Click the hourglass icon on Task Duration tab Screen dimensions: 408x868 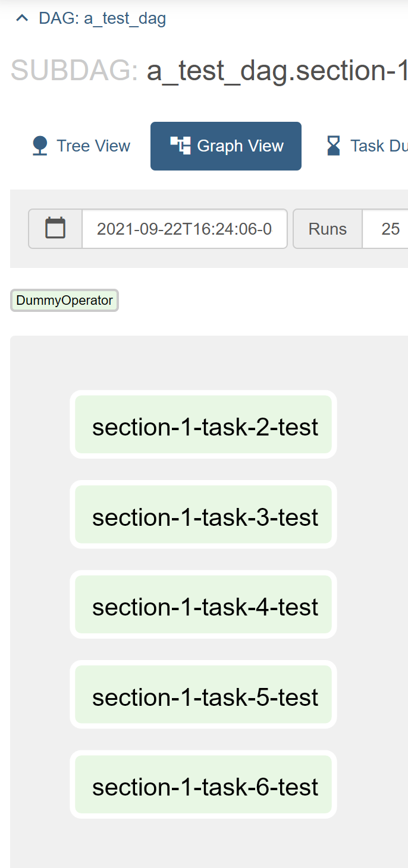click(335, 144)
